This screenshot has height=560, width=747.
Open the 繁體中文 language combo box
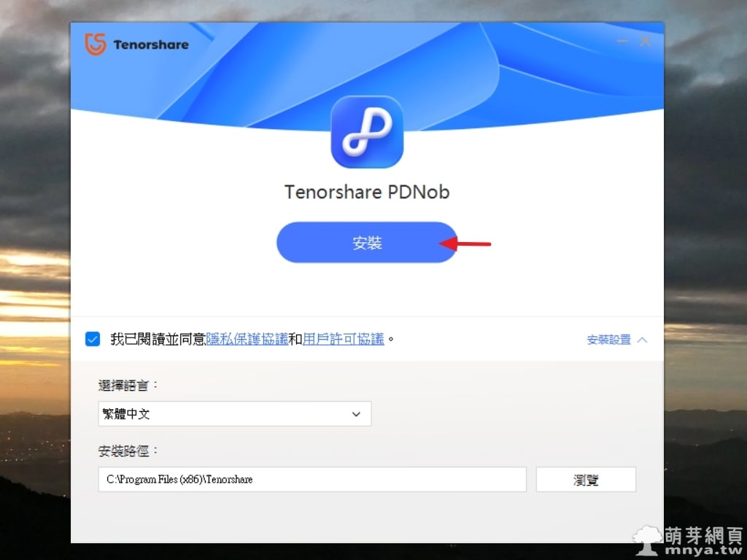(x=234, y=414)
